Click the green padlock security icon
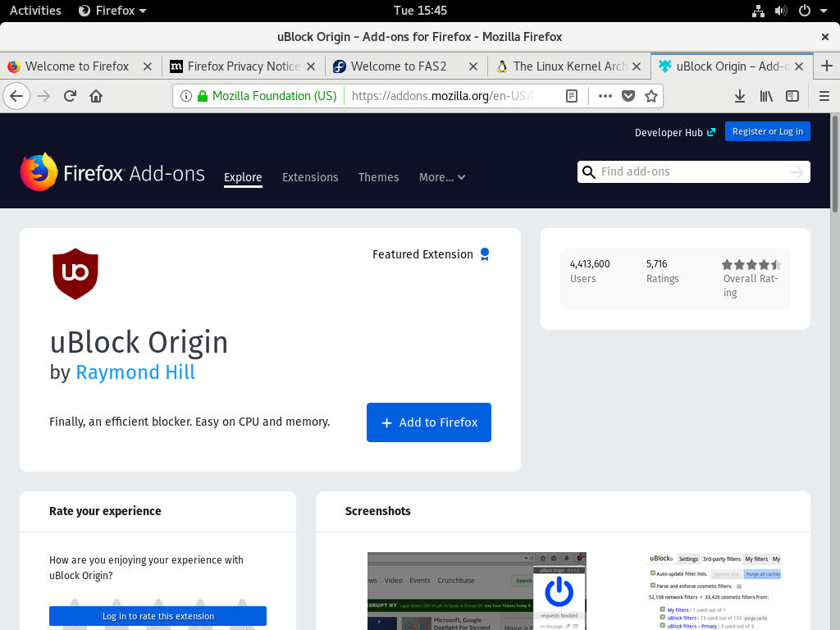The height and width of the screenshot is (630, 840). [202, 96]
